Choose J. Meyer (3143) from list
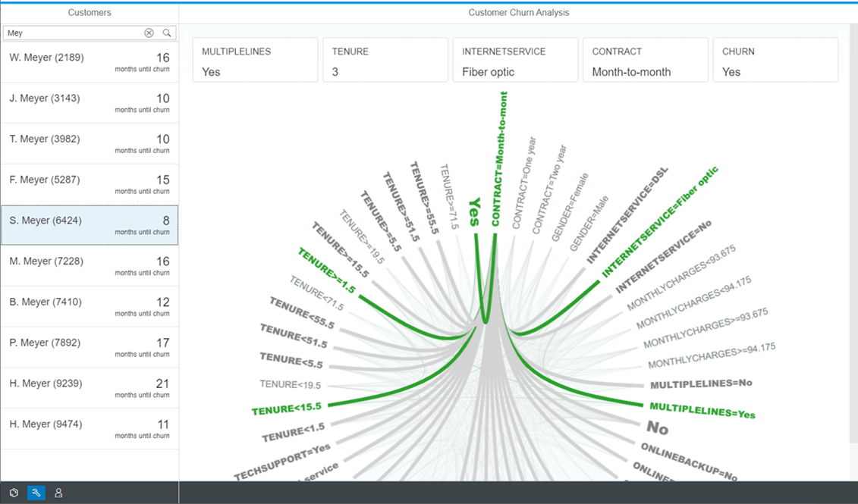 (x=90, y=103)
